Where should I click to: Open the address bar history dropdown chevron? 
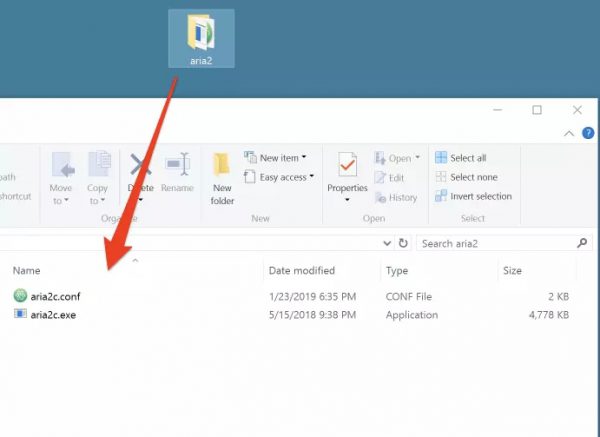pyautogui.click(x=387, y=243)
